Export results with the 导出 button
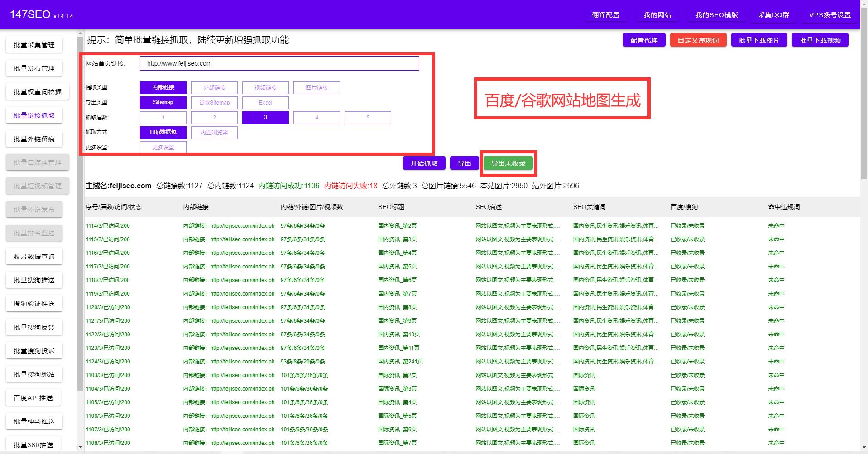The image size is (868, 454). [x=464, y=163]
